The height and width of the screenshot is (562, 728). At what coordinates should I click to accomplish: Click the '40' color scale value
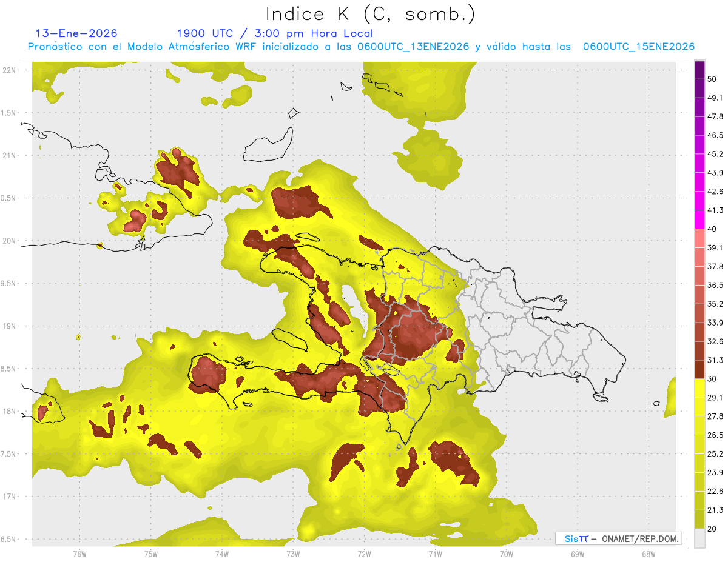tap(712, 229)
